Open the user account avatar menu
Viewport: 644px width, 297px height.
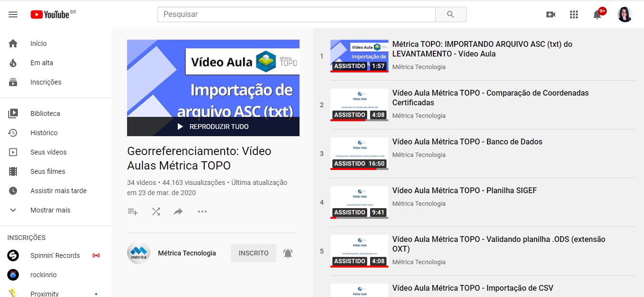click(625, 14)
